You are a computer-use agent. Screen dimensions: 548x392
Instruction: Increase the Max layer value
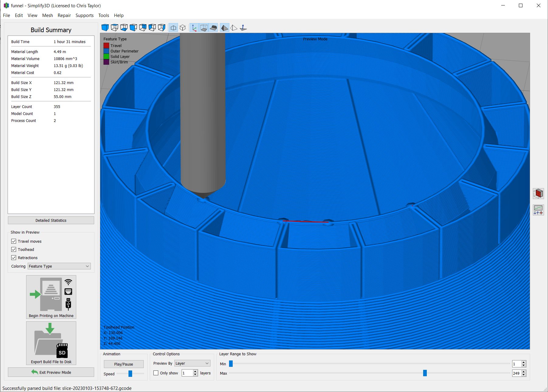pyautogui.click(x=523, y=372)
